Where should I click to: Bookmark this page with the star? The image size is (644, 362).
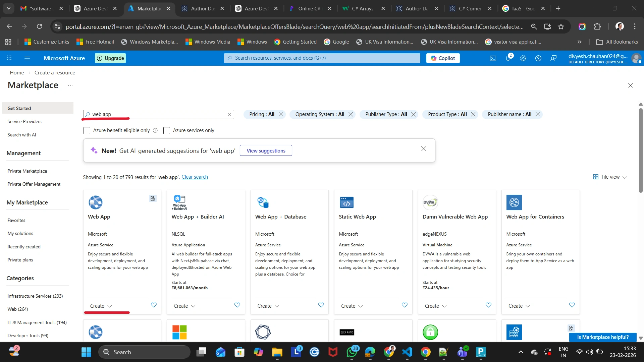pos(561,26)
